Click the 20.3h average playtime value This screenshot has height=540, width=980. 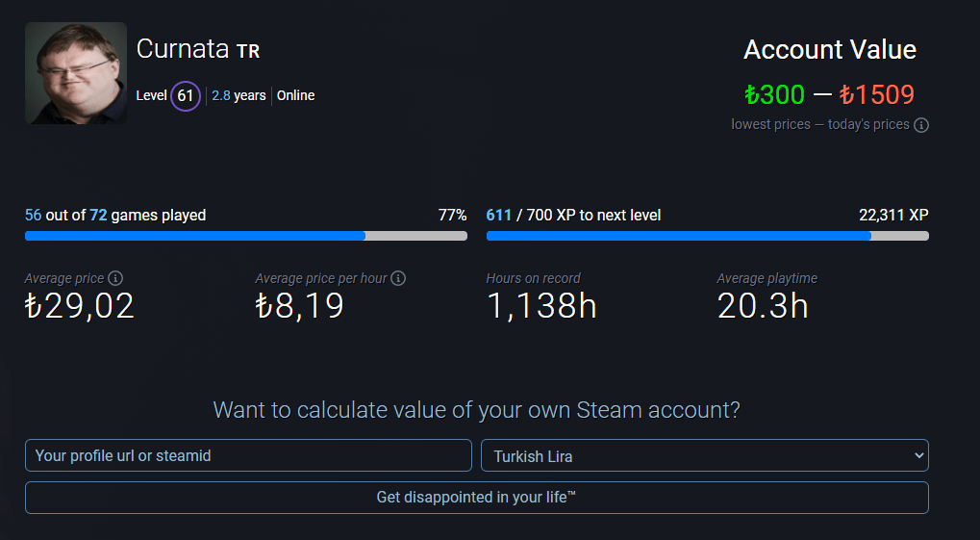(763, 306)
